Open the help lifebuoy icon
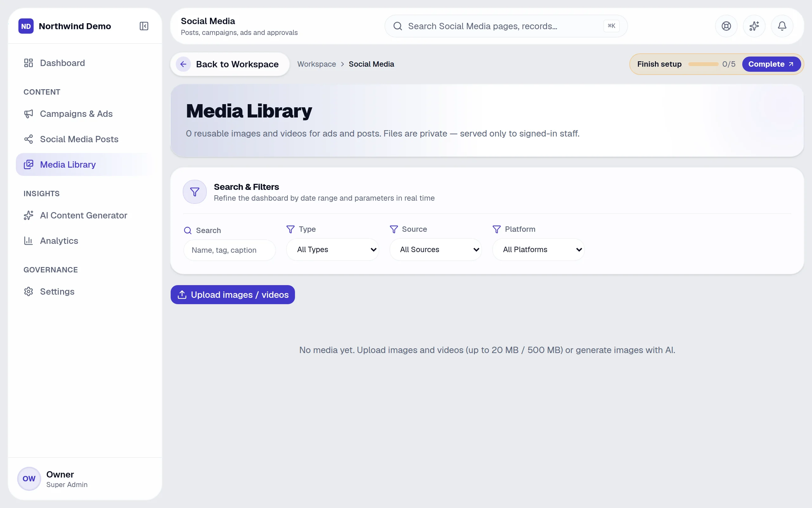Viewport: 812px width, 508px height. (726, 26)
